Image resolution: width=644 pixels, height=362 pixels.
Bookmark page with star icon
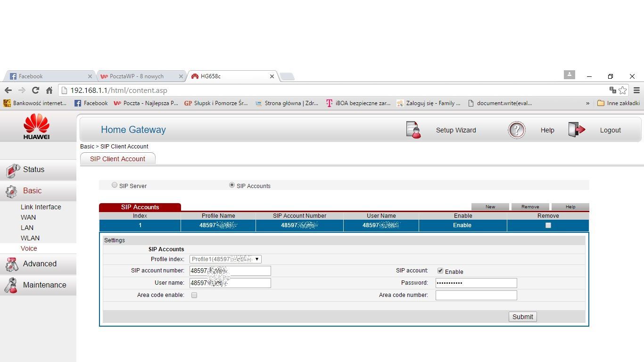click(623, 90)
